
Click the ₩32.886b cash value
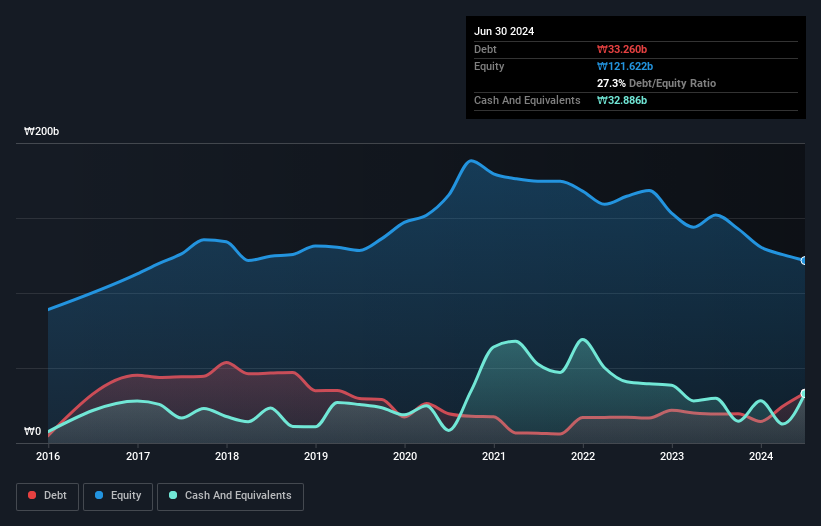[x=622, y=100]
